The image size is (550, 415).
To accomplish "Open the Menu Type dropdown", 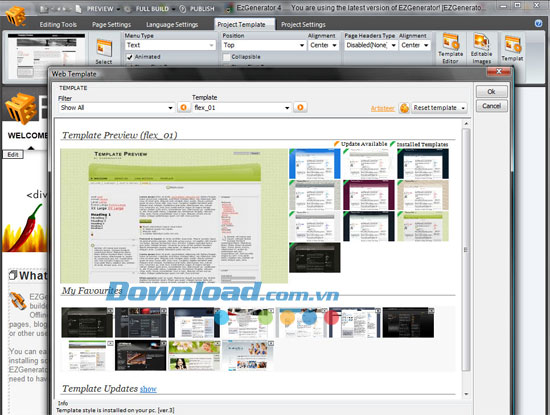I will pos(170,45).
